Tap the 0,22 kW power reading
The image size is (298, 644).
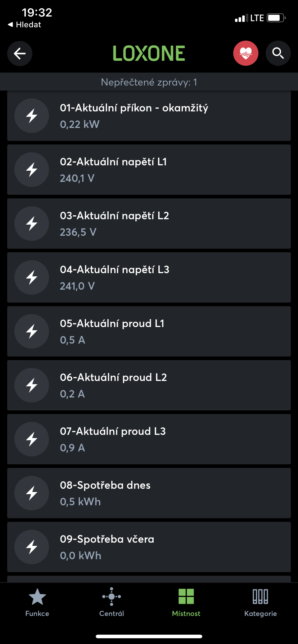(80, 124)
